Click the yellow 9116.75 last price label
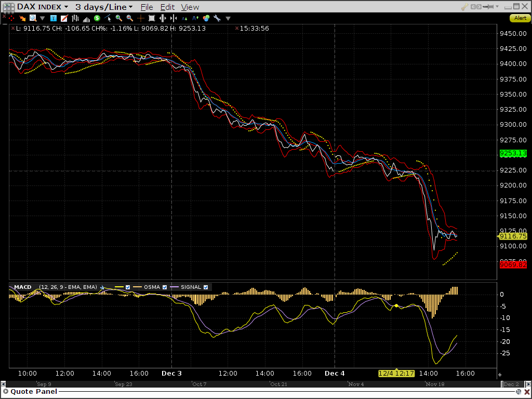Screen dimensions: 532x399 pos(513,236)
